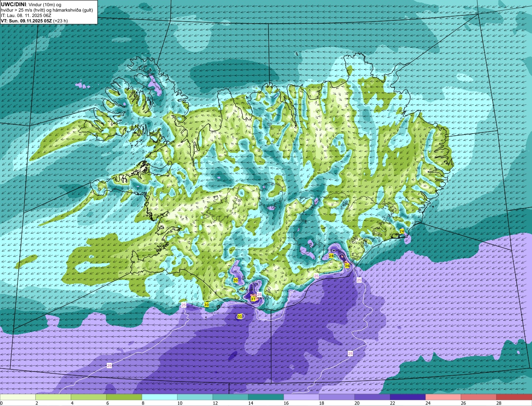Click the legend tick label "2"
The image size is (532, 406).
pyautogui.click(x=37, y=403)
